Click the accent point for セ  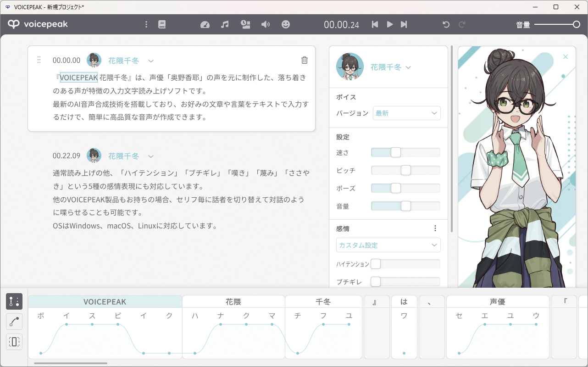[x=459, y=353]
